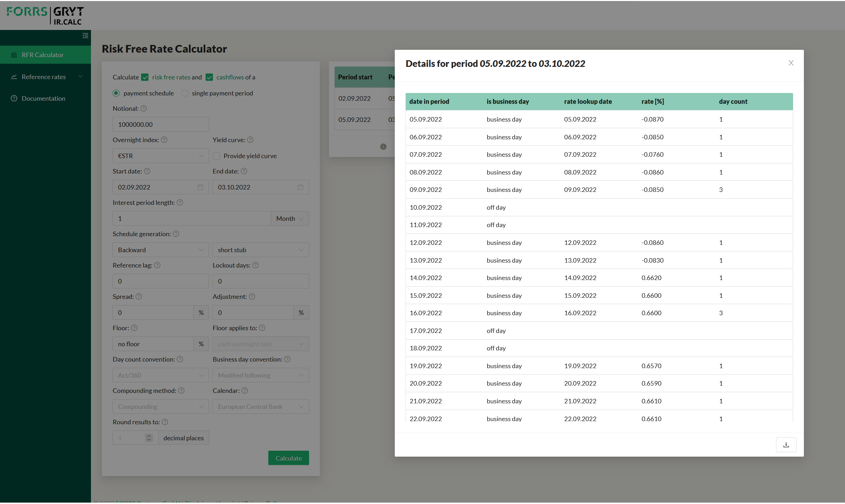Click the risk free rates link

coord(171,77)
